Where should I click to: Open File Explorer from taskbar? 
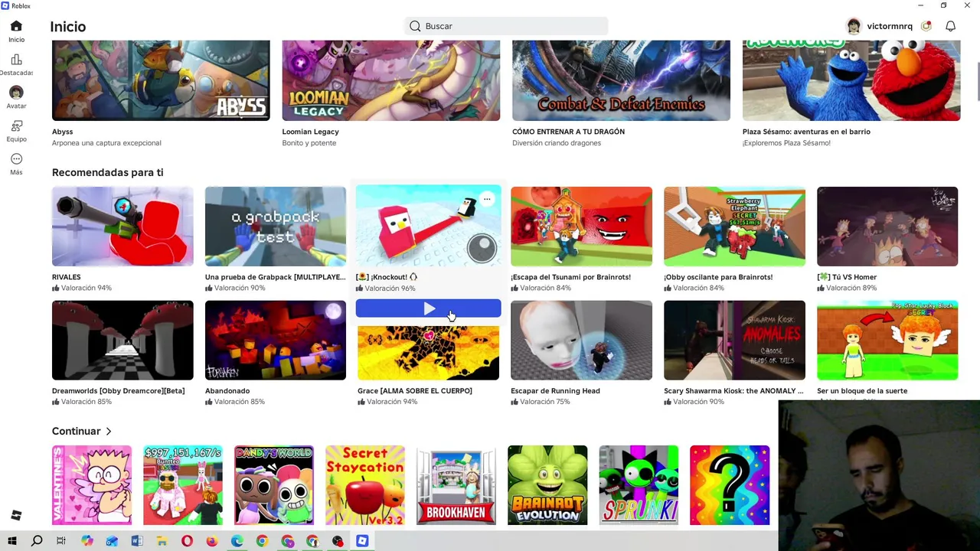click(162, 541)
